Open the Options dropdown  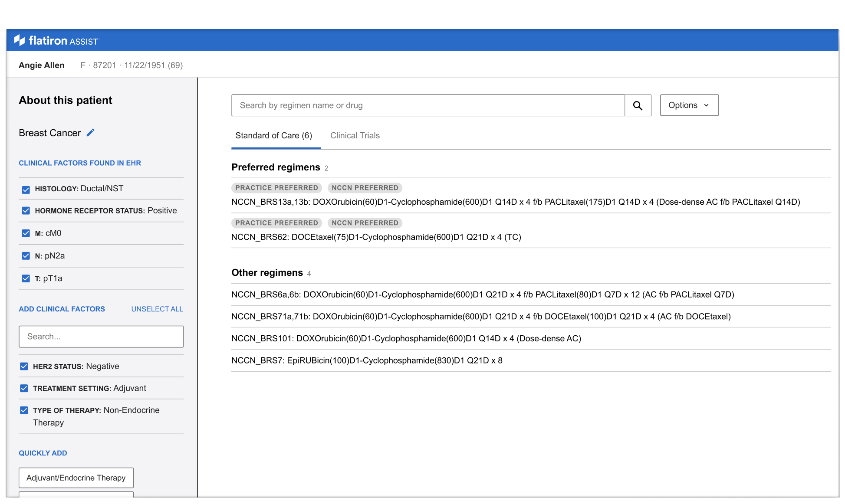(x=689, y=105)
